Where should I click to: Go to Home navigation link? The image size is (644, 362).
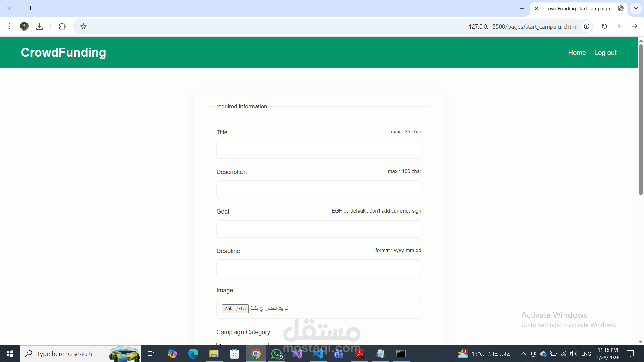click(577, 53)
